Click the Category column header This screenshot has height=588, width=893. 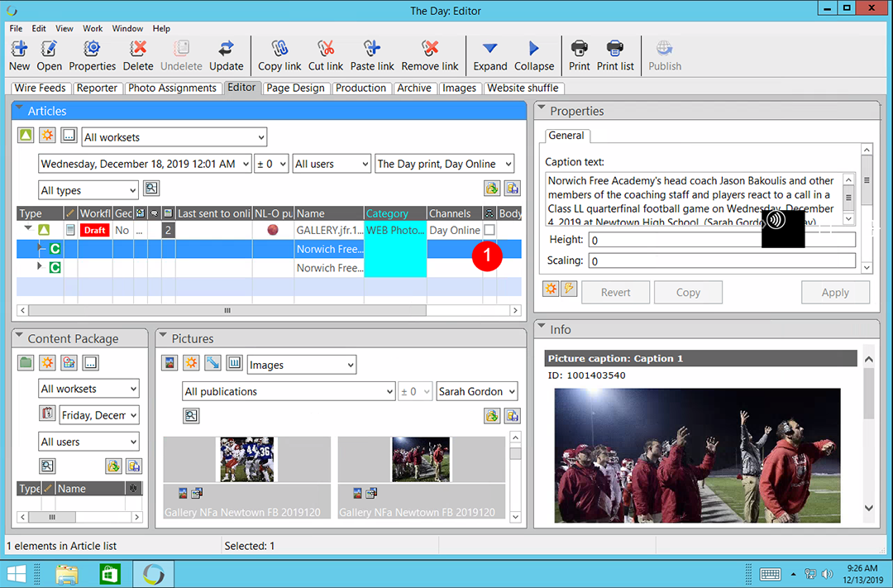tap(395, 213)
